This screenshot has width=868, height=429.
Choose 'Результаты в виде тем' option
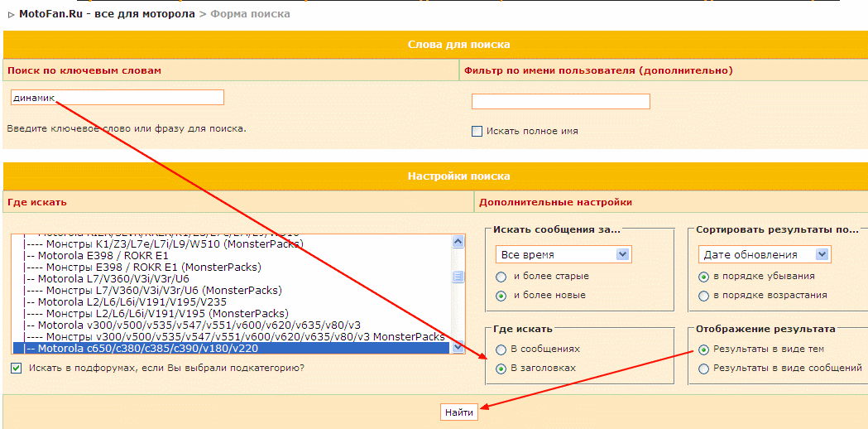click(703, 349)
